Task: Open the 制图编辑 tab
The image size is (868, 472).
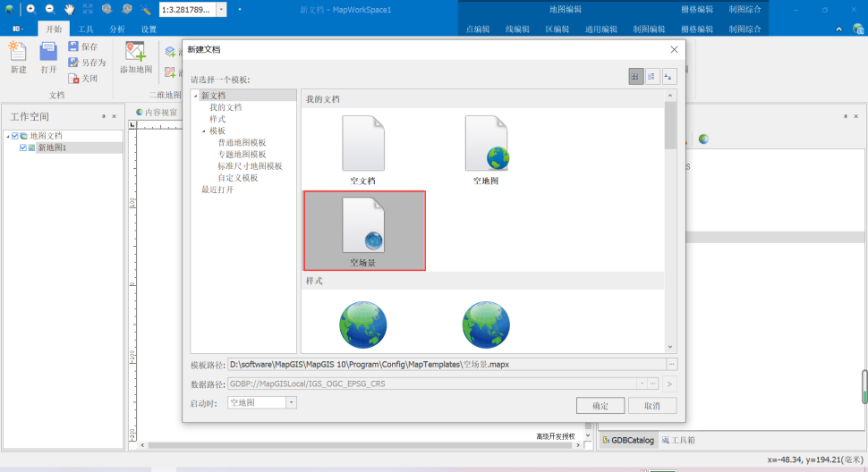Action: tap(649, 29)
